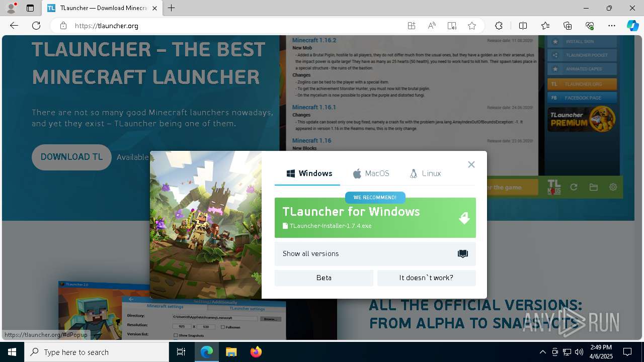Image resolution: width=644 pixels, height=362 pixels.
Task: Click the folder icon in launcher screenshot
Action: point(594,187)
